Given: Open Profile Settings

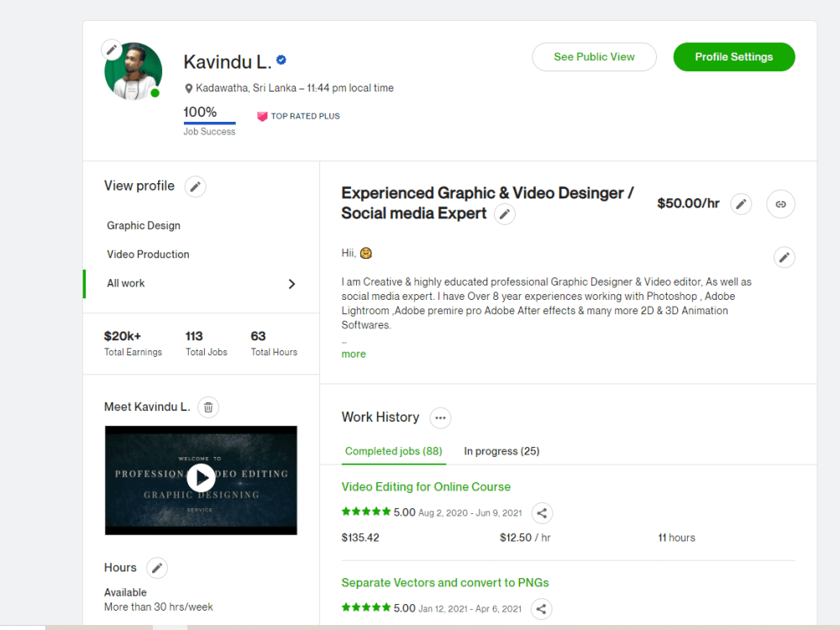Looking at the screenshot, I should (x=734, y=57).
